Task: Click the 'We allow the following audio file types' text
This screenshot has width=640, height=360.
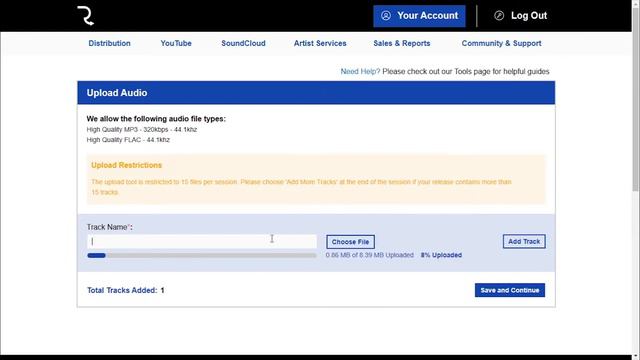Action: click(x=156, y=119)
